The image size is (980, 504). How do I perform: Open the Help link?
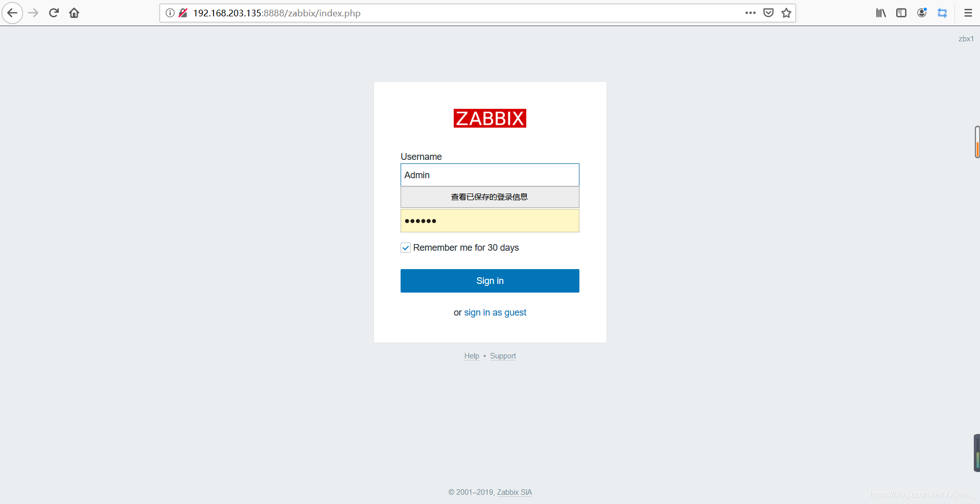point(472,356)
